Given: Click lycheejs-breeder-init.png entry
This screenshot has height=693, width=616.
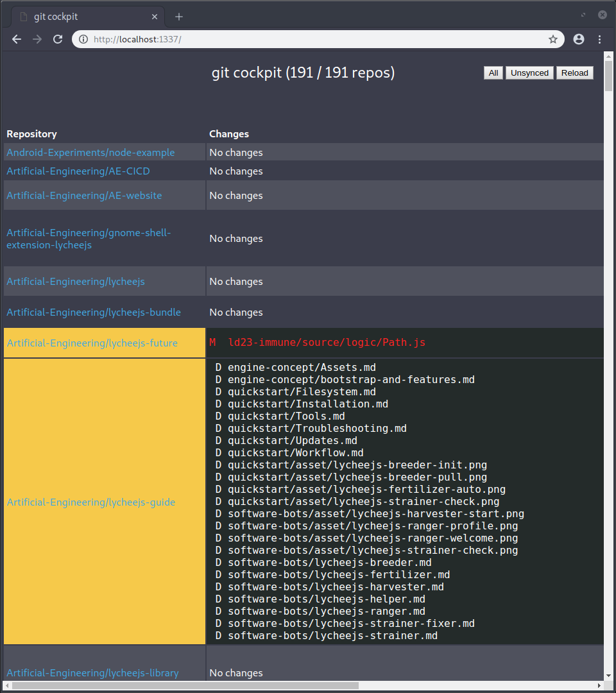Looking at the screenshot, I should (357, 465).
